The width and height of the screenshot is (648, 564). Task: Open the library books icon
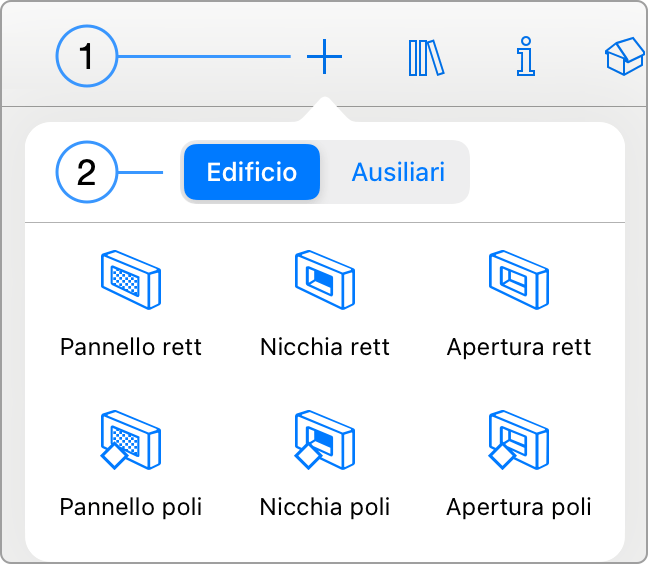[x=426, y=58]
